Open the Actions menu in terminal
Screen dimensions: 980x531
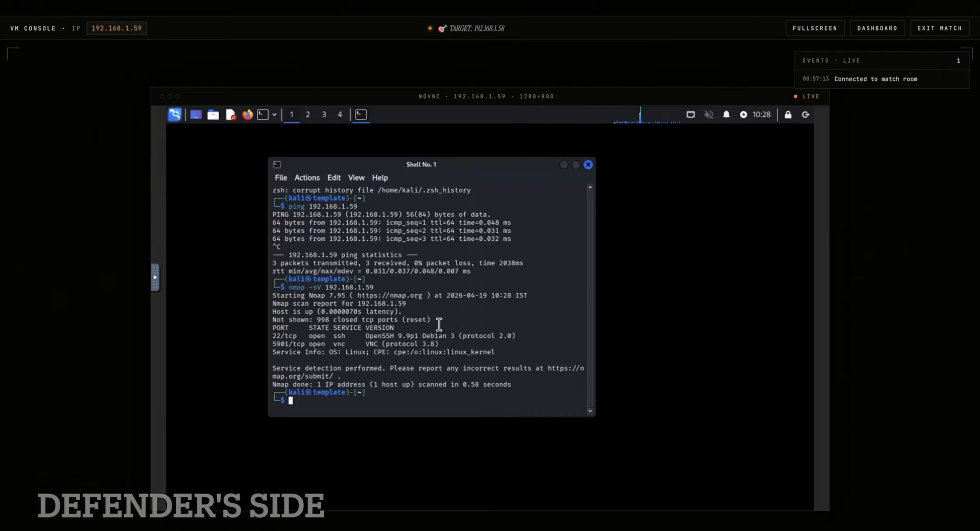click(306, 178)
